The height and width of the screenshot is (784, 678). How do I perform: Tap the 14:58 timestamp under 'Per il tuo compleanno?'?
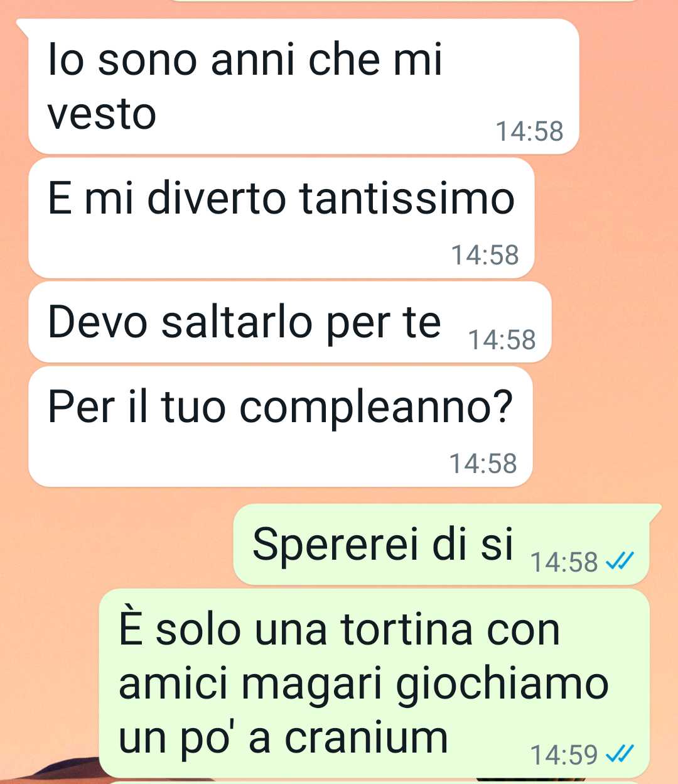pyautogui.click(x=483, y=464)
